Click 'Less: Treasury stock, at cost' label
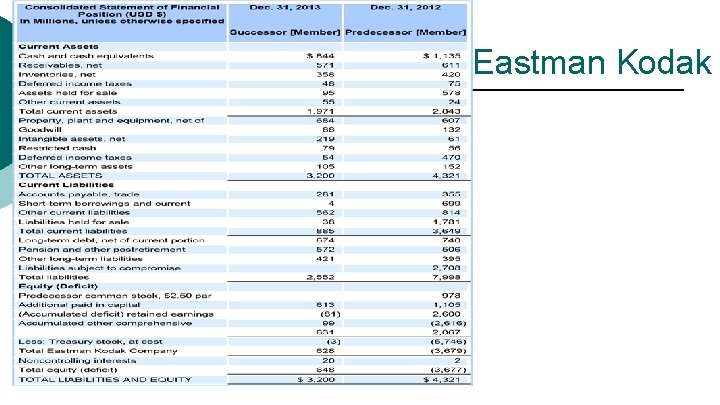This screenshot has width=720, height=405. tap(90, 342)
